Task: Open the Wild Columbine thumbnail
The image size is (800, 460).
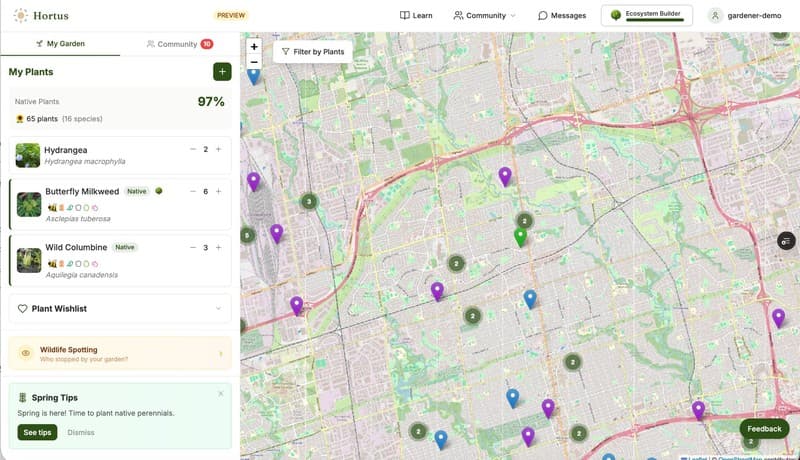Action: click(x=29, y=260)
